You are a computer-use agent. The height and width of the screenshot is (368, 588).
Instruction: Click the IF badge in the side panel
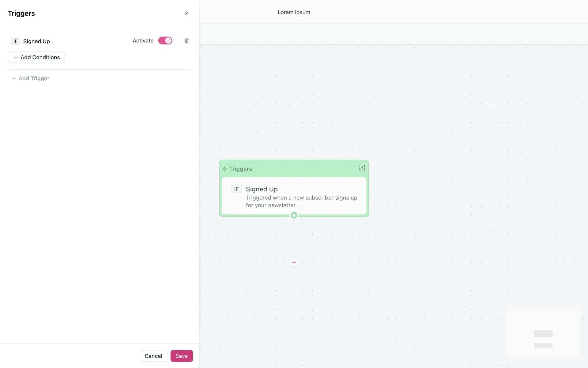[x=15, y=41]
